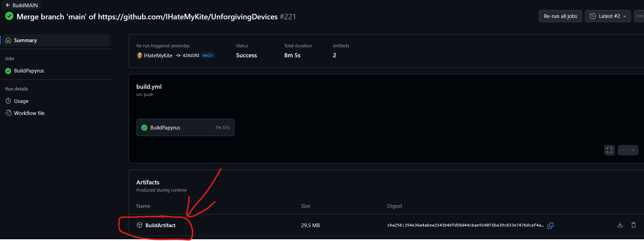Delete the BuildArtifact artifact
644x241 pixels.
[x=634, y=225]
